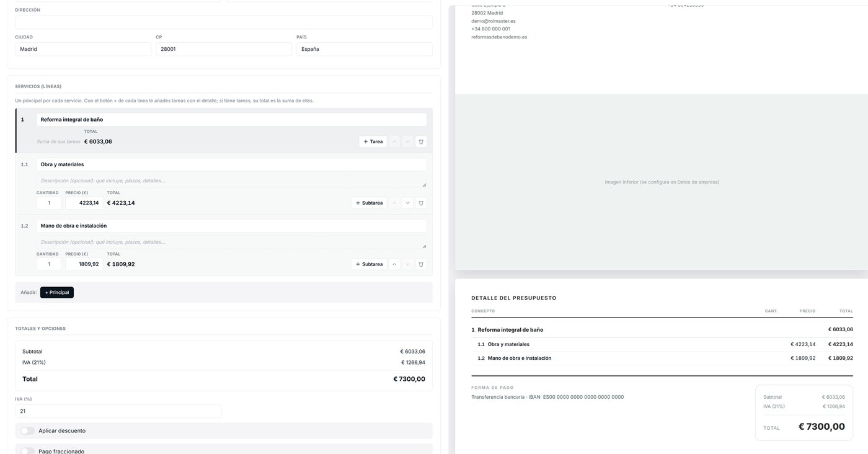Move Obra y materiales task down
The width and height of the screenshot is (868, 454).
tap(407, 203)
